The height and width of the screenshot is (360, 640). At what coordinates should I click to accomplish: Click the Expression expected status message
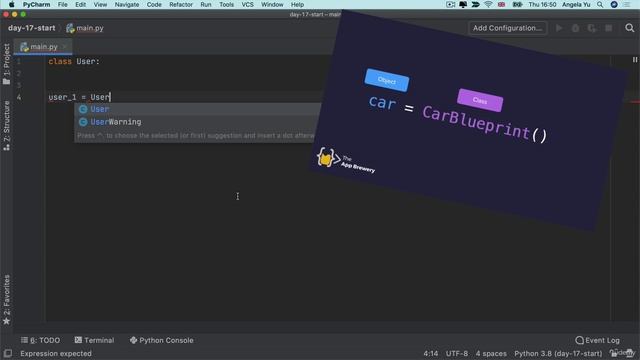pos(56,353)
